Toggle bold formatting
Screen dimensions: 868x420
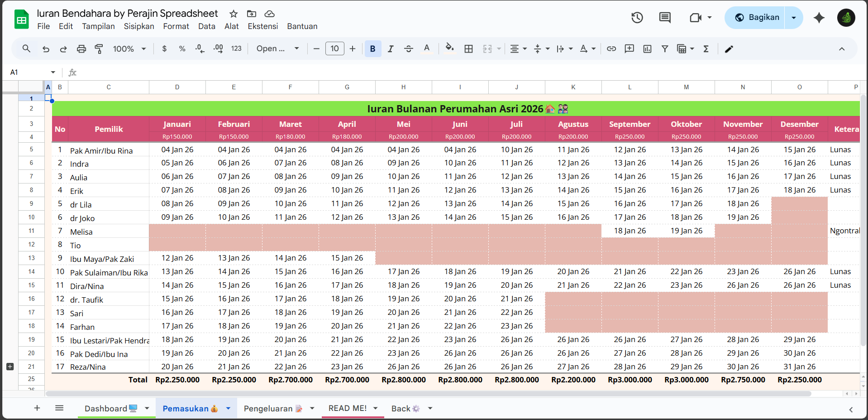[373, 48]
